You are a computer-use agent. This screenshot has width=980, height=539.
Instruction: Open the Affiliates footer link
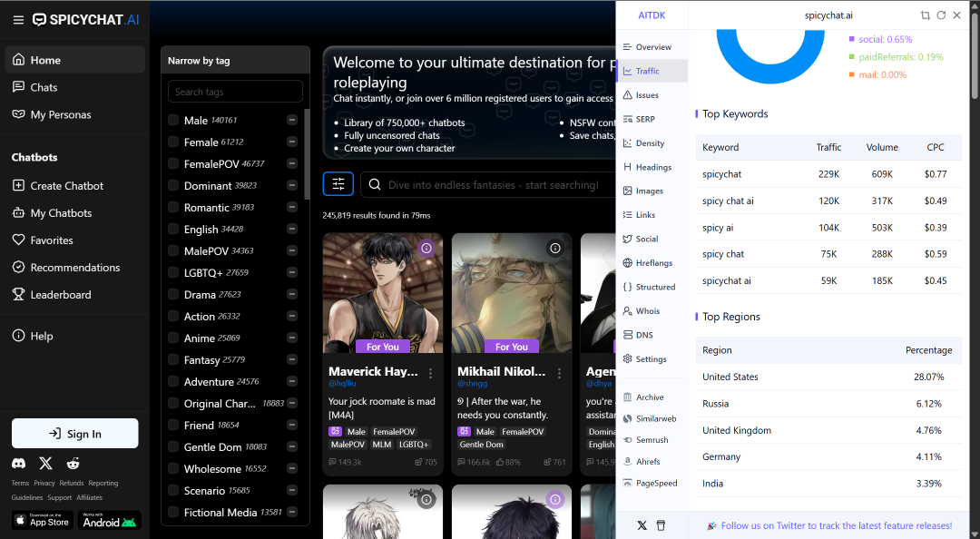tap(89, 498)
